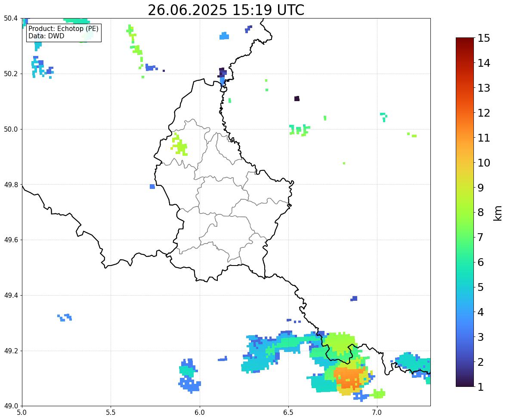Click colorbar tick label 4
The image size is (507, 420).
[x=481, y=312]
